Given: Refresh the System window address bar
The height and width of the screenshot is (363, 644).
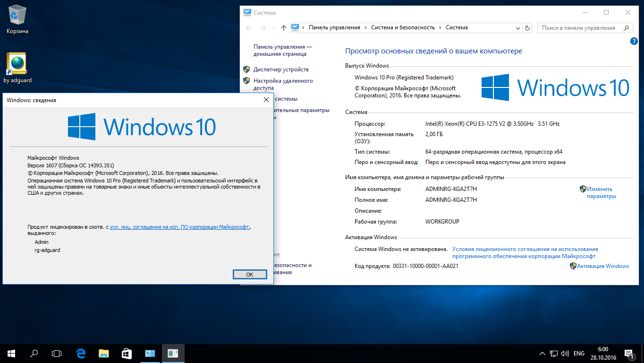Looking at the screenshot, I should (528, 27).
